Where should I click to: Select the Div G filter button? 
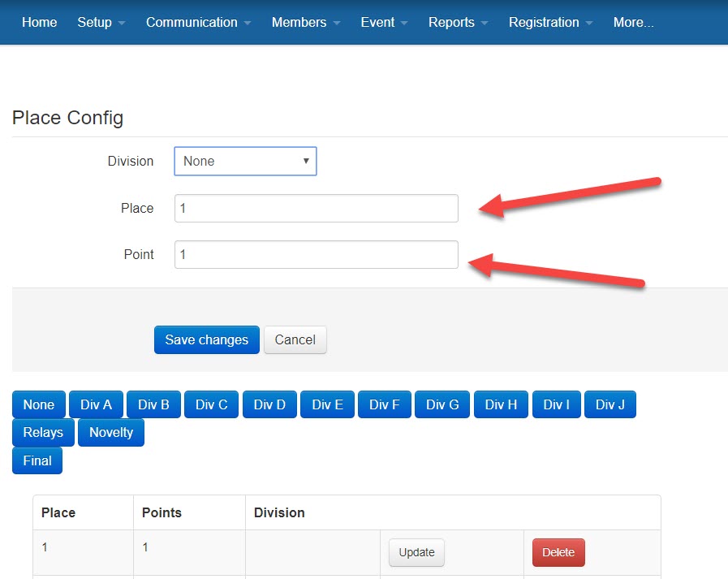(x=442, y=404)
